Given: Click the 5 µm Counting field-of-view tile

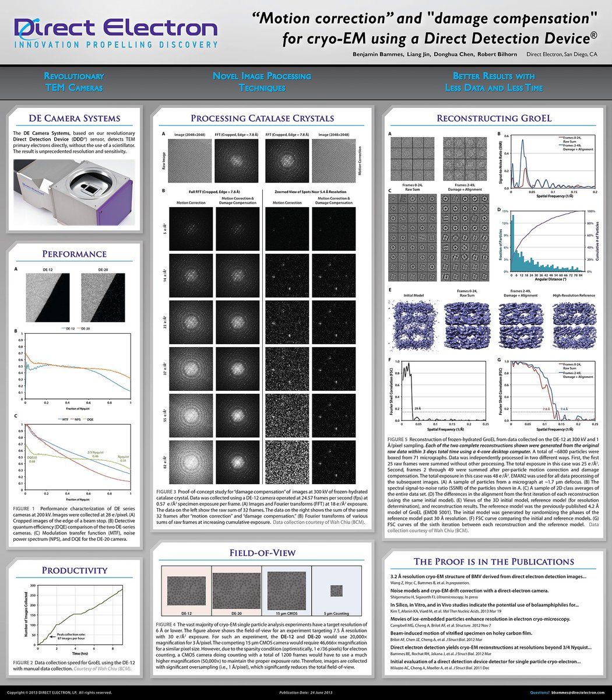Looking at the screenshot, I should coord(337,591).
